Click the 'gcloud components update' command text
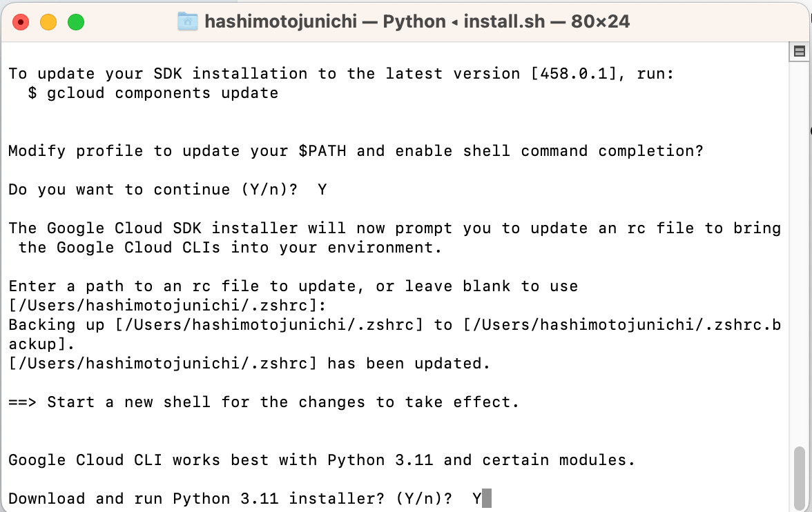Viewport: 812px width, 512px height. tap(162, 93)
